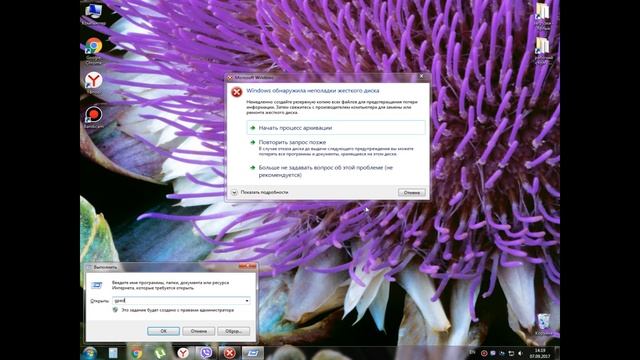Click 'Отмена' in the Run dialog
640x360 pixels.
click(198, 331)
